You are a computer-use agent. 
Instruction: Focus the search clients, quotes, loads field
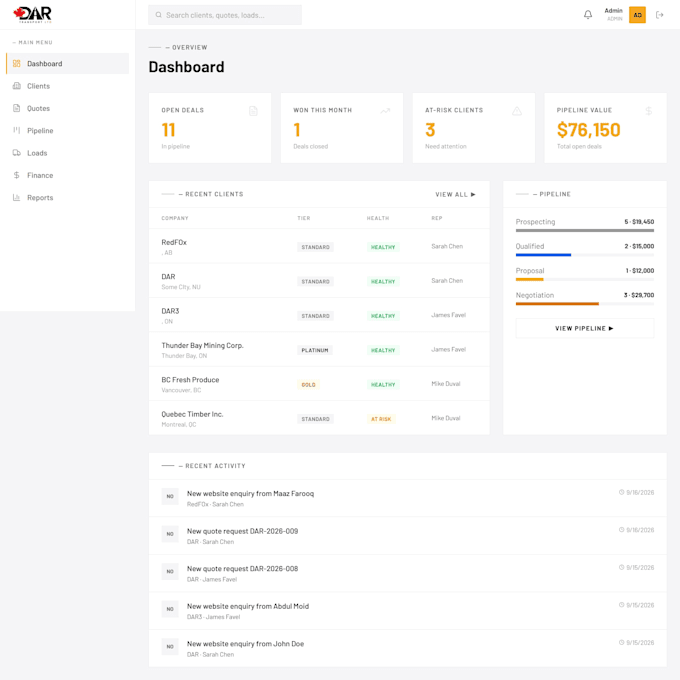point(225,15)
